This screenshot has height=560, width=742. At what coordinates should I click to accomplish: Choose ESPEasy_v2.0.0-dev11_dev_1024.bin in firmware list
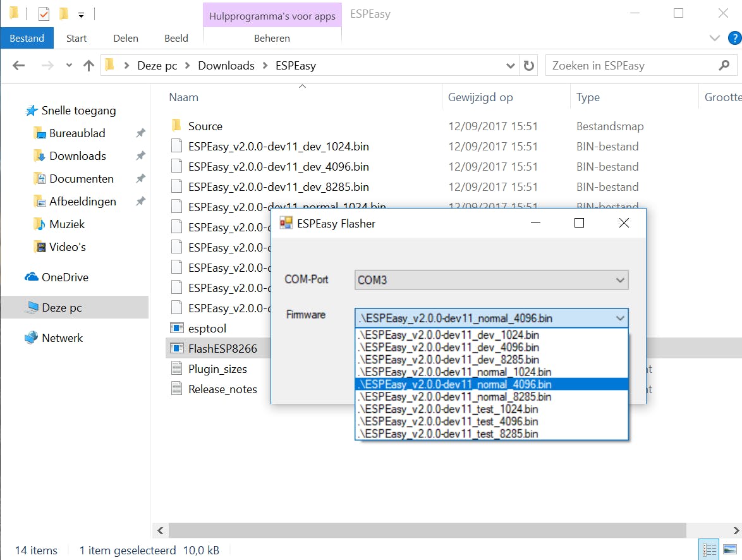tap(447, 335)
